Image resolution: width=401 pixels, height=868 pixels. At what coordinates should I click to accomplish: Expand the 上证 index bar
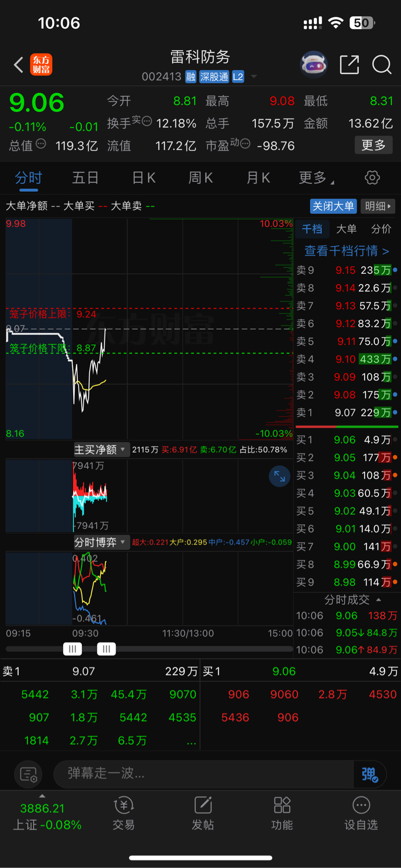42,796
